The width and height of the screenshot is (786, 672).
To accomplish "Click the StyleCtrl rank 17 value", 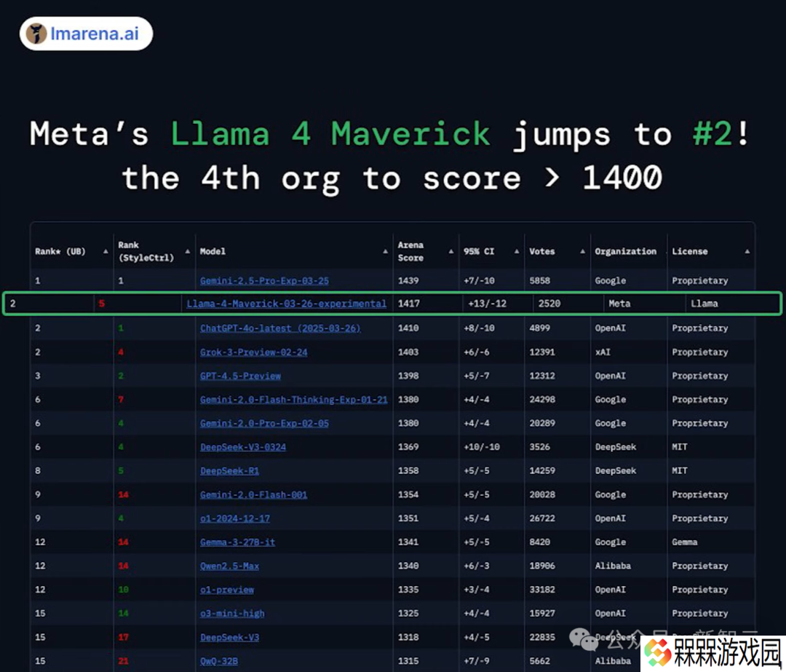I will tap(123, 637).
